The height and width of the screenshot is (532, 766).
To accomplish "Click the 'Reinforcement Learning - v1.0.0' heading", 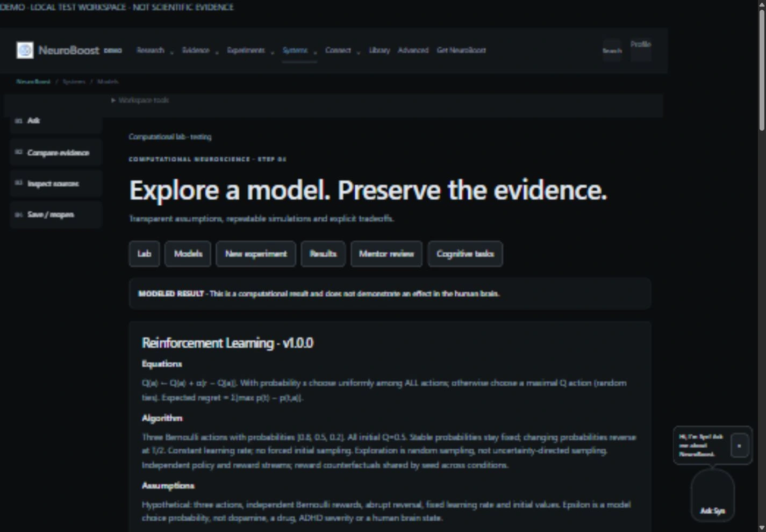I will [x=227, y=343].
